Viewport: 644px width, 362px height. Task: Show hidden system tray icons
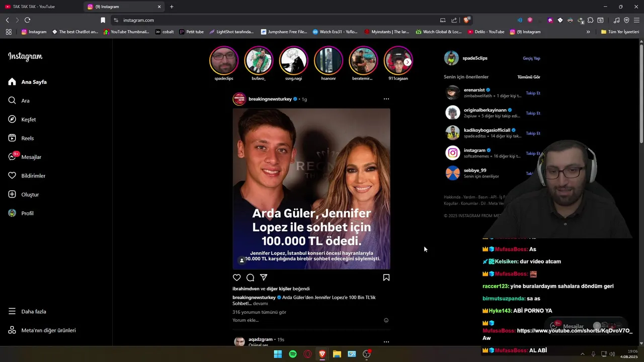click(x=583, y=354)
